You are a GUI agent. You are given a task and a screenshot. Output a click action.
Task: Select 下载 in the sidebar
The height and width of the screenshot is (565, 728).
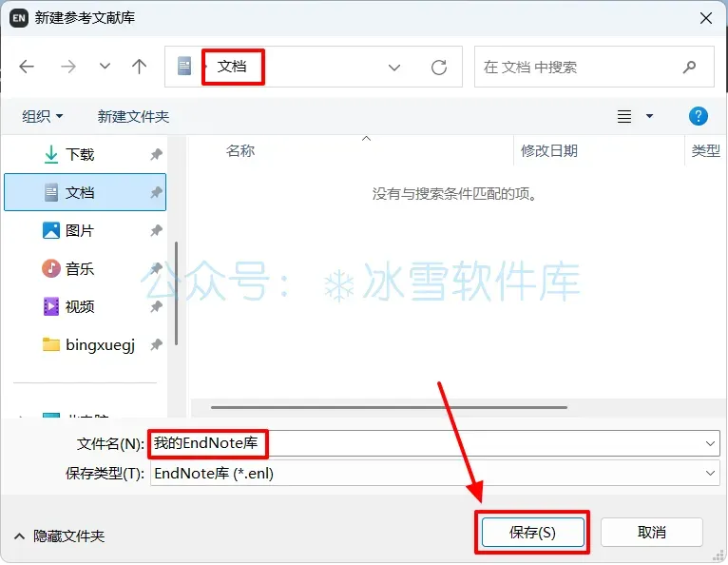tap(85, 154)
